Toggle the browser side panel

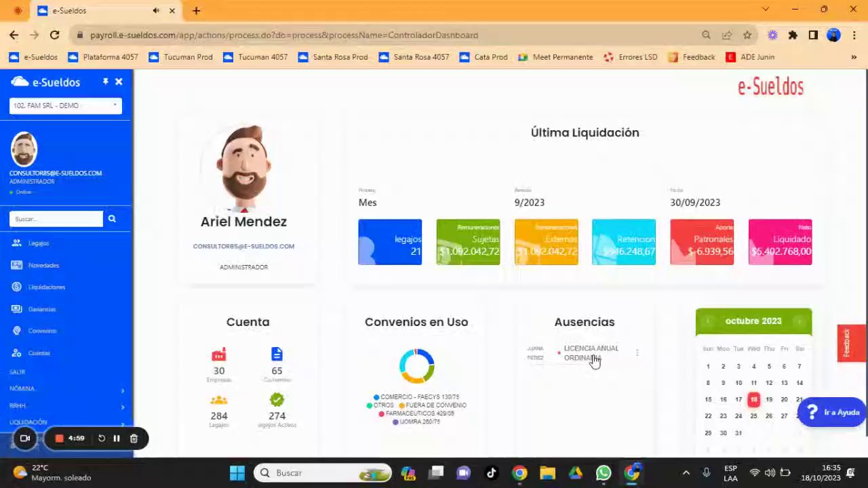point(813,35)
